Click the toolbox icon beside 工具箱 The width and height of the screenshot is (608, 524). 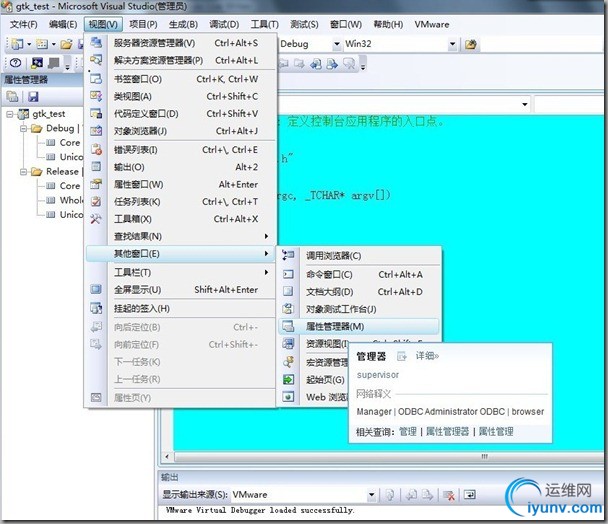tap(96, 219)
